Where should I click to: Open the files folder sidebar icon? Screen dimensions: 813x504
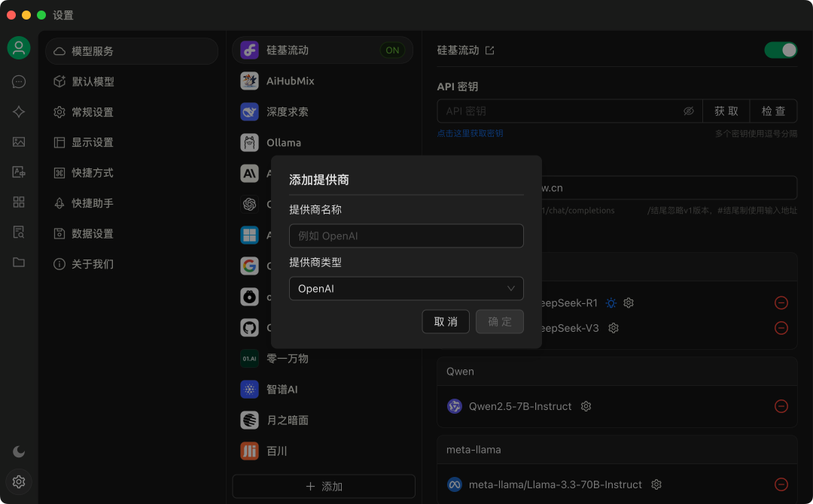click(19, 262)
